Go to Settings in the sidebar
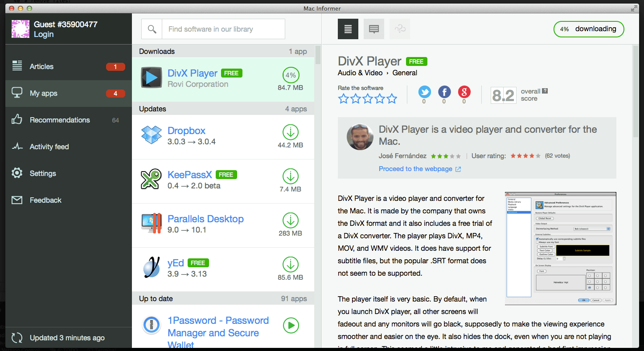644x351 pixels. (x=43, y=173)
